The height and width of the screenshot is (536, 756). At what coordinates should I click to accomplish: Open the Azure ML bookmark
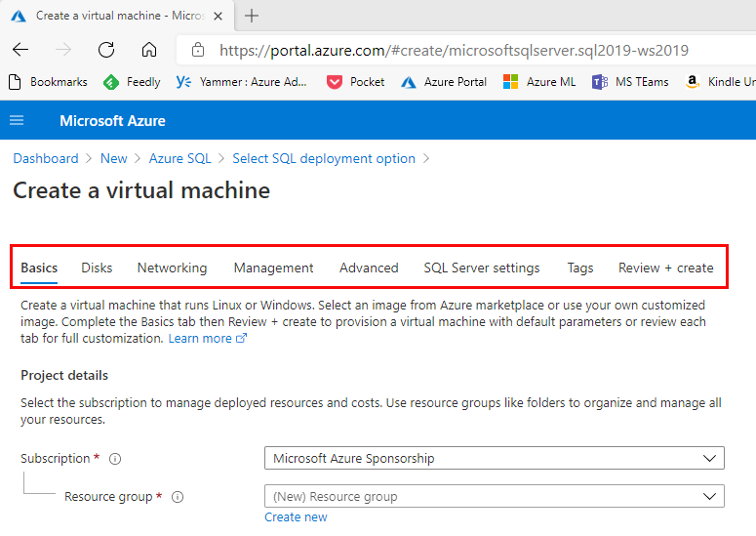tap(539, 82)
